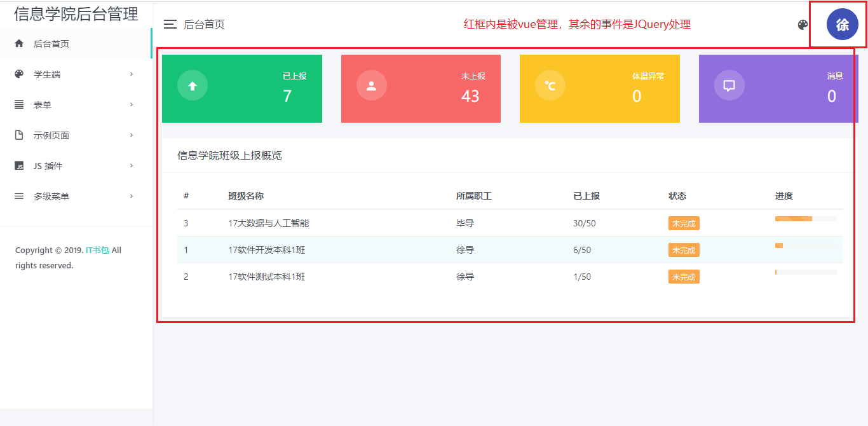
Task: Click progress bar for 17软件开发本科1班
Action: tap(806, 245)
